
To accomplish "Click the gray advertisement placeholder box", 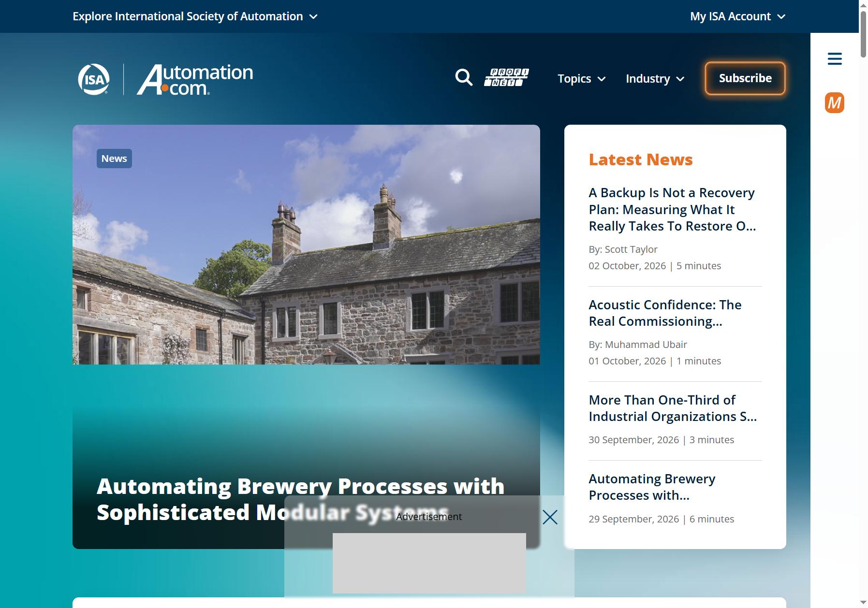I will click(429, 563).
